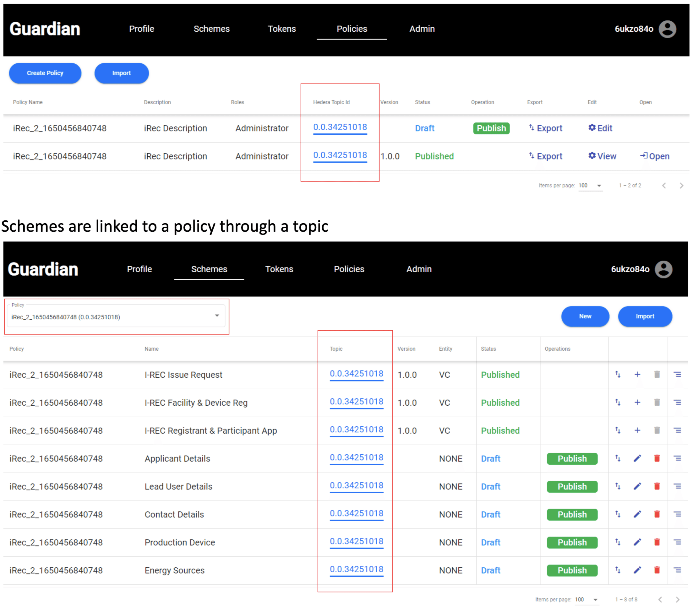
Task: Open the document lines icon for Energy Sources
Action: click(x=677, y=570)
